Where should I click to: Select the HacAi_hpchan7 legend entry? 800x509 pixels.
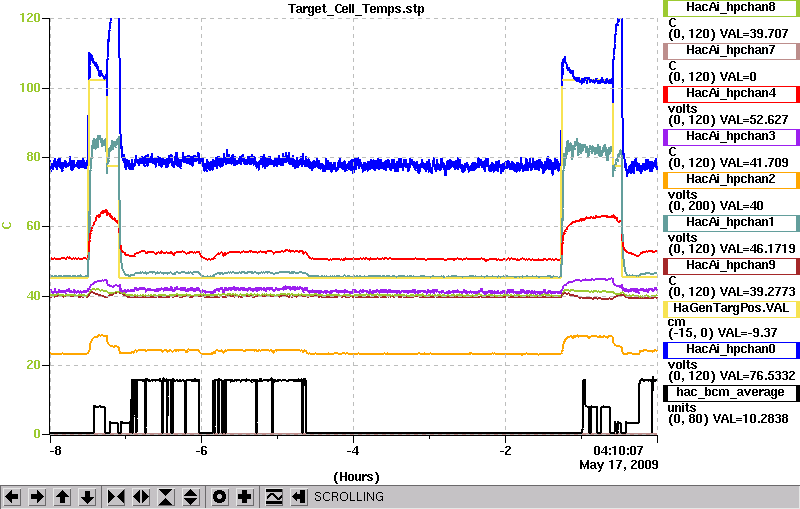click(731, 50)
